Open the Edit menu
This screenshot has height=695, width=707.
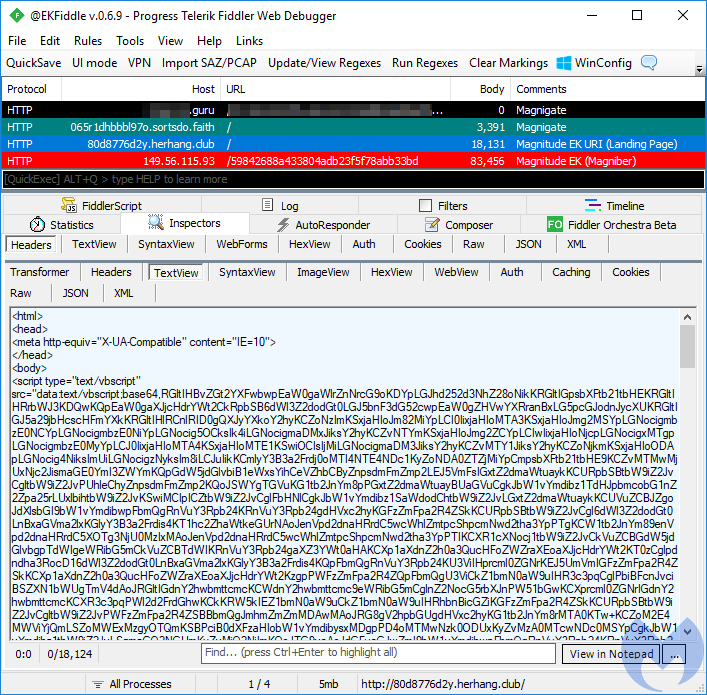50,41
